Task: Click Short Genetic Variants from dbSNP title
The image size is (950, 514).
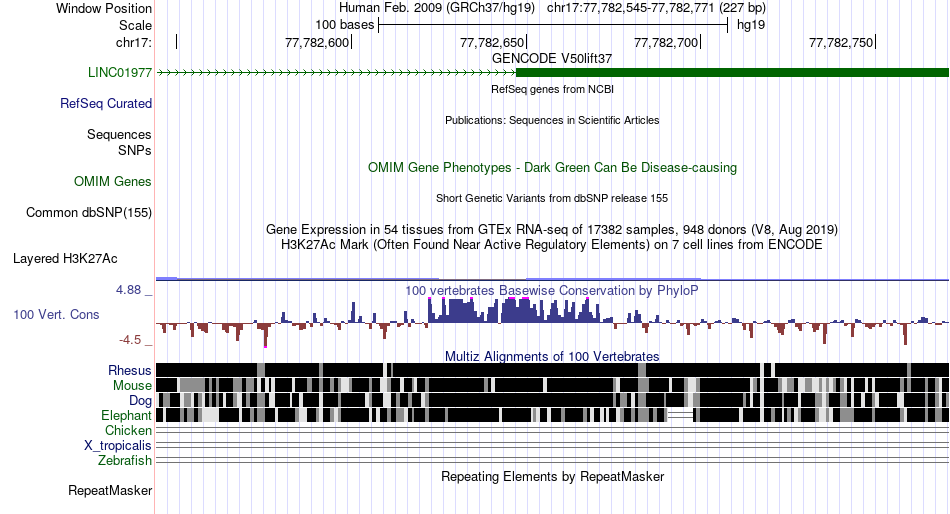Action: click(x=552, y=198)
